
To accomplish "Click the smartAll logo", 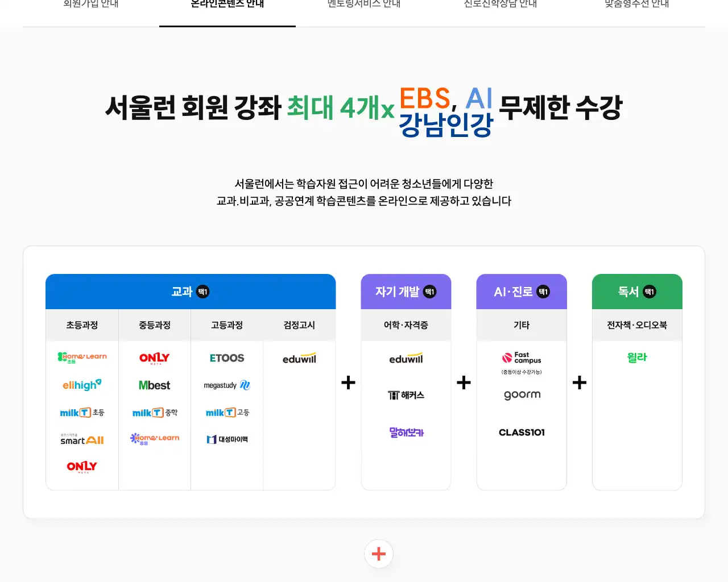I will click(82, 439).
